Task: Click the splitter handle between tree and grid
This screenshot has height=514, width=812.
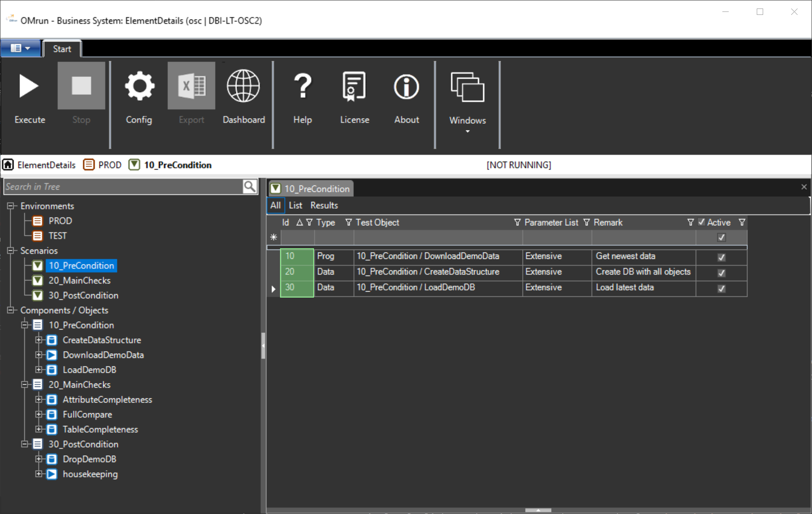Action: [x=263, y=345]
